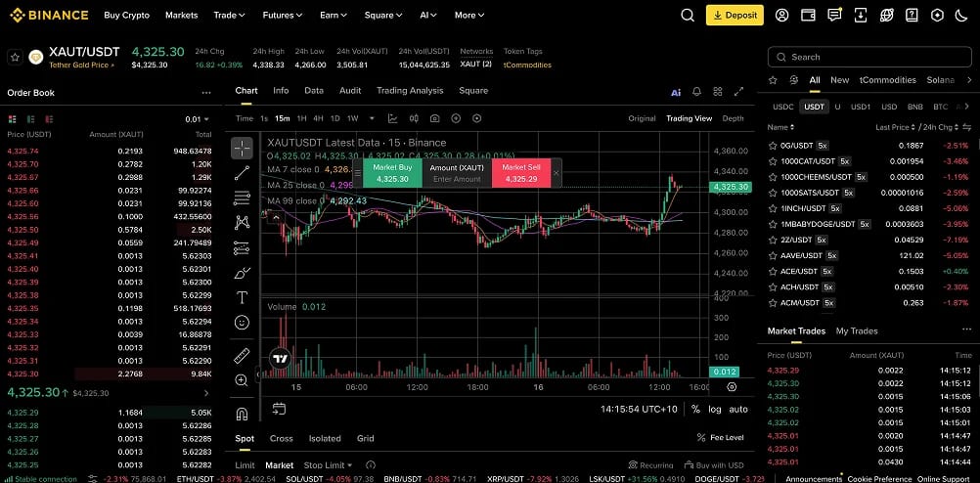Switch to the Trading Analysis tab
The image size is (980, 483).
click(x=410, y=91)
